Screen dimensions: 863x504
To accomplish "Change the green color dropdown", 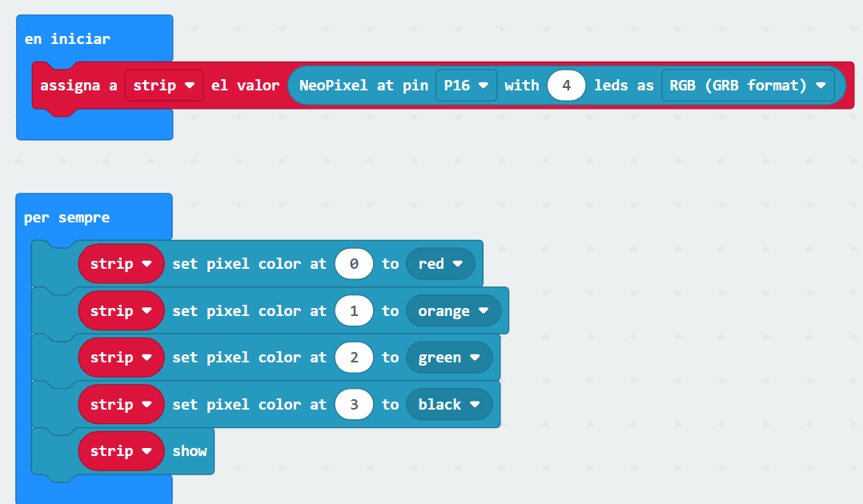I will pos(448,358).
